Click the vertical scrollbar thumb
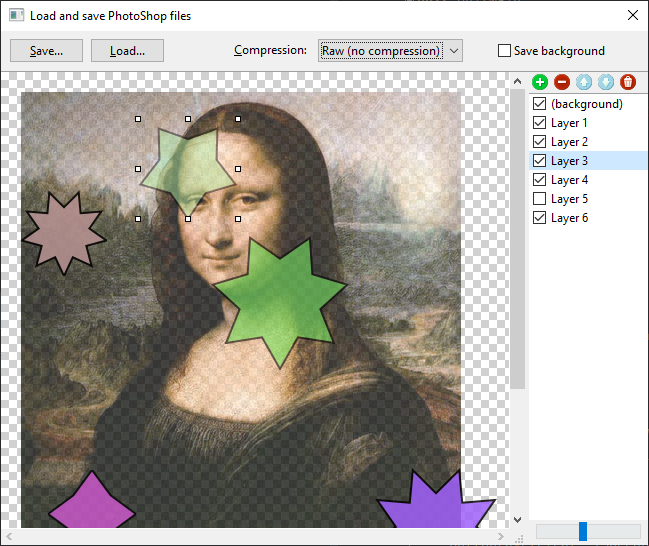The image size is (649, 546). [x=517, y=239]
